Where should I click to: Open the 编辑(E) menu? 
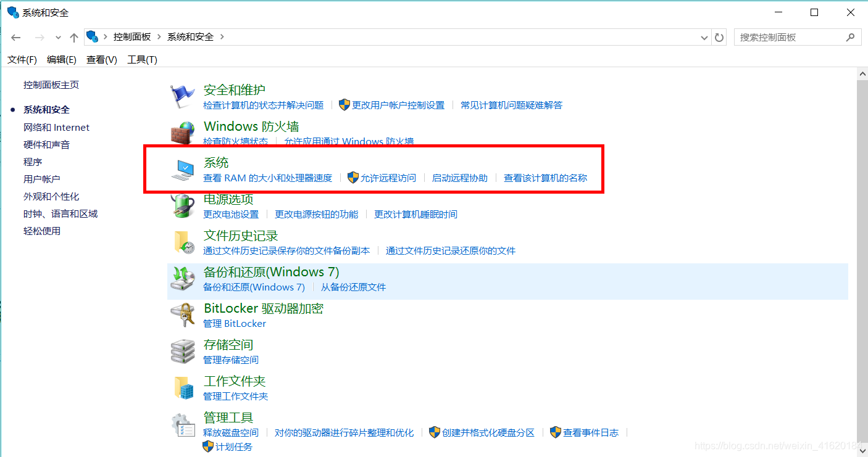[x=62, y=60]
